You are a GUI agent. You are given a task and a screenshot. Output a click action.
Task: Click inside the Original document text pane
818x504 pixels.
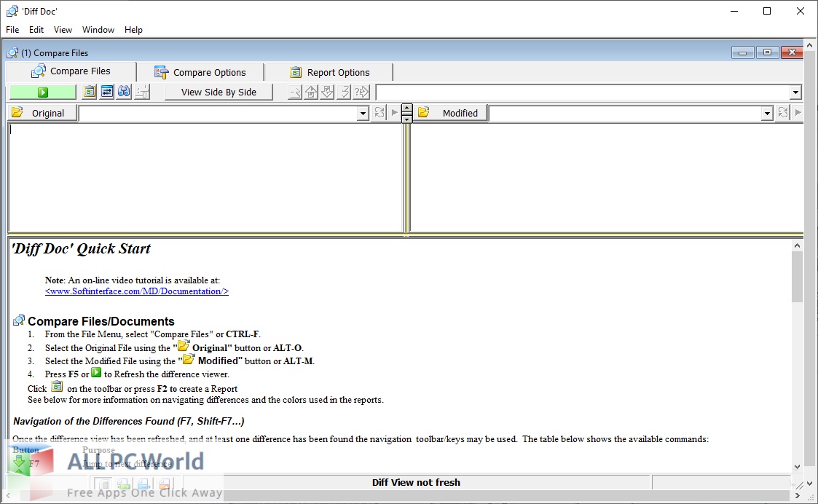205,178
